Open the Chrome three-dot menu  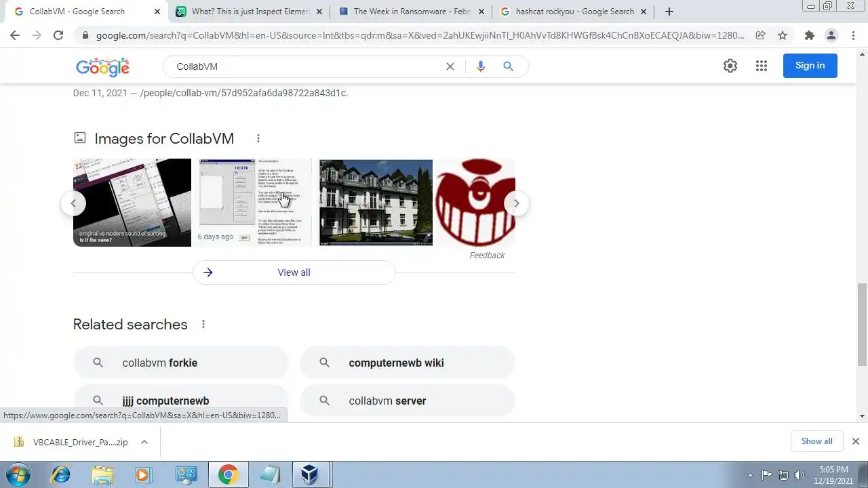tap(853, 35)
